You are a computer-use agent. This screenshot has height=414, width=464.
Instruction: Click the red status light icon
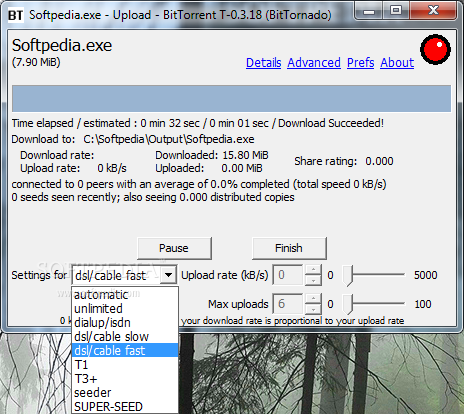(x=435, y=49)
